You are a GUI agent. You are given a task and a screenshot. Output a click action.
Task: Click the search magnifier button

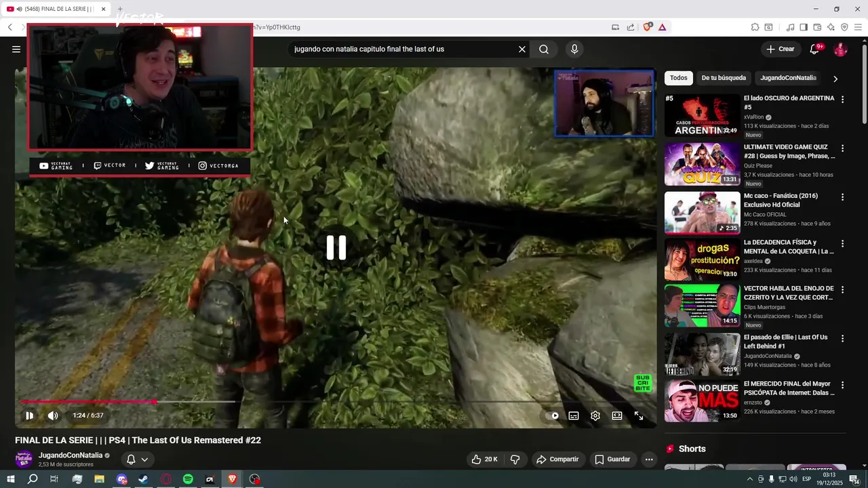544,49
